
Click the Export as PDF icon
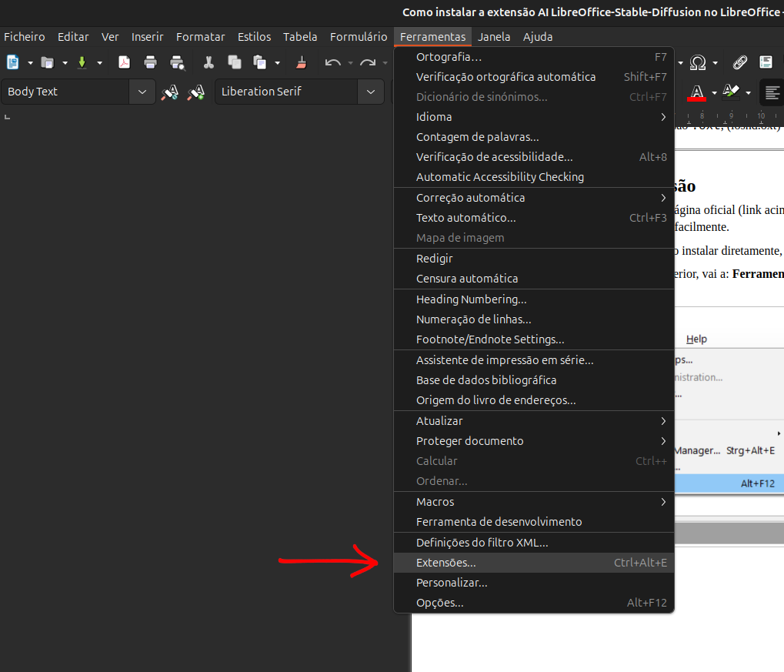click(x=124, y=62)
